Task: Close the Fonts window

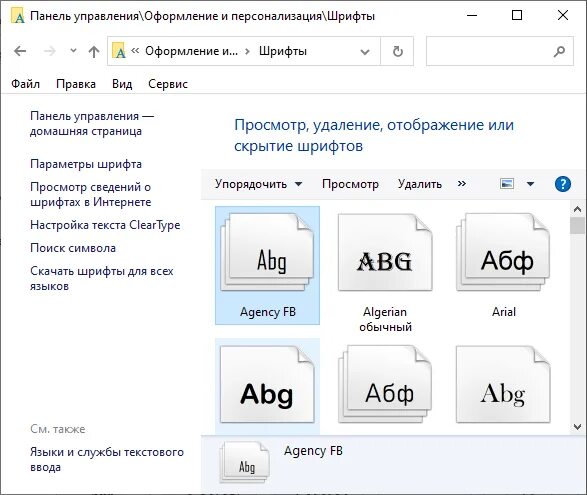Action: pos(563,15)
